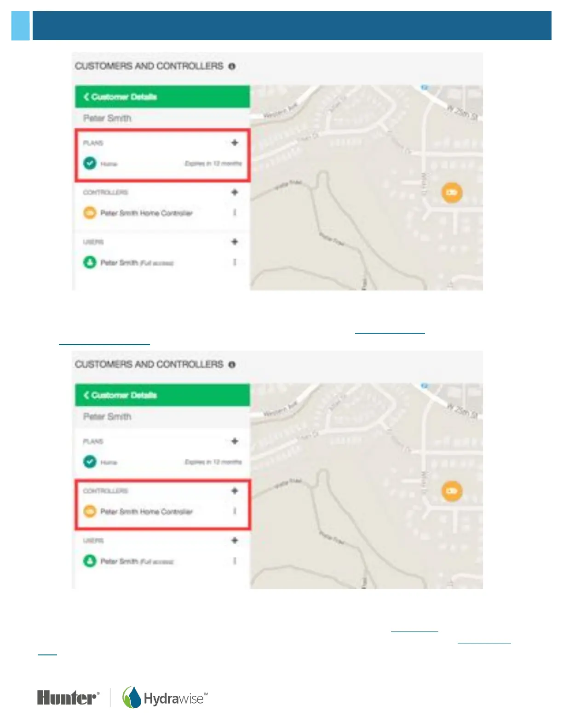Screen dimensions: 563x728
Task: Click the info icon in the upper screenshot's heading
Action: [x=232, y=66]
